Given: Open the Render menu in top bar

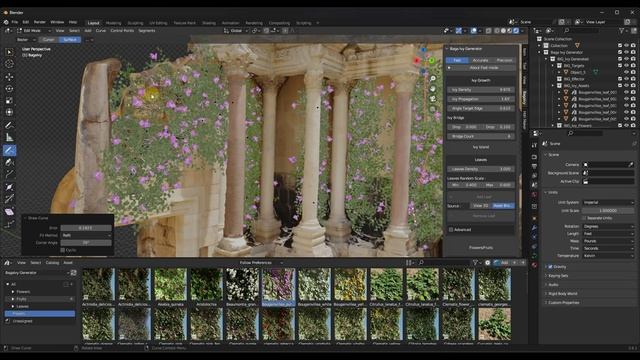Looking at the screenshot, I should [40, 22].
